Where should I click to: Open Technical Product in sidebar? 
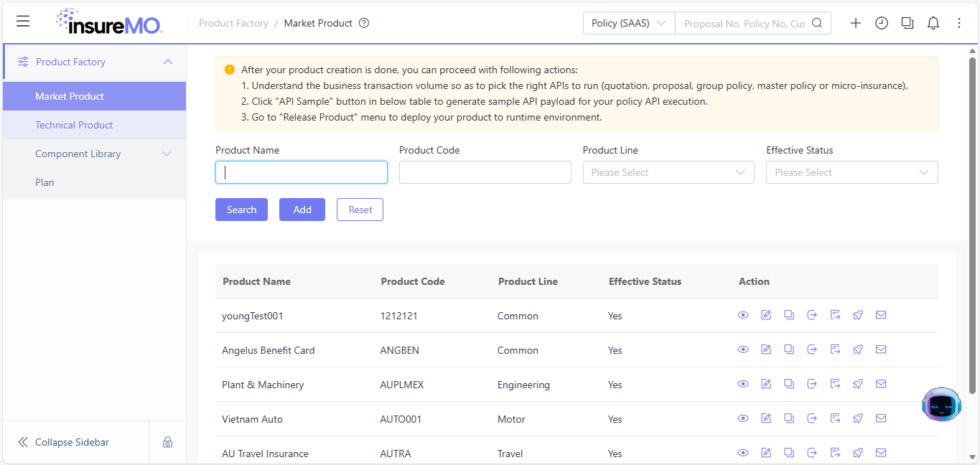(95, 125)
